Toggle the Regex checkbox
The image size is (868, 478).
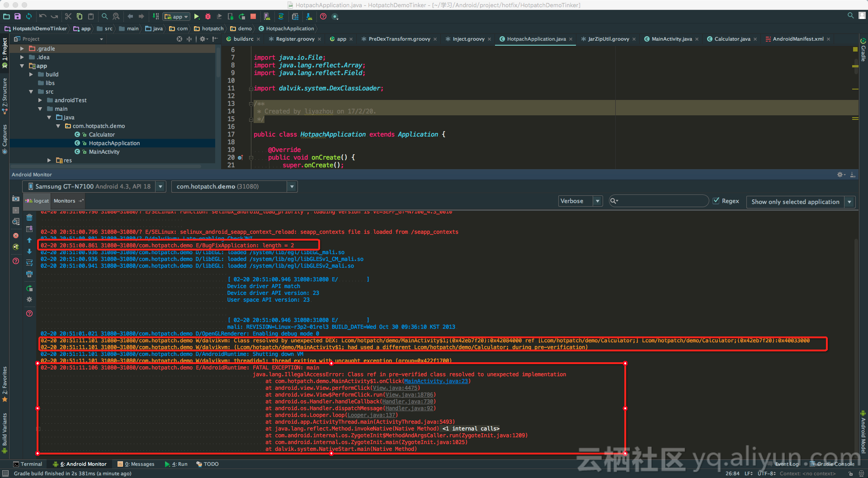716,201
